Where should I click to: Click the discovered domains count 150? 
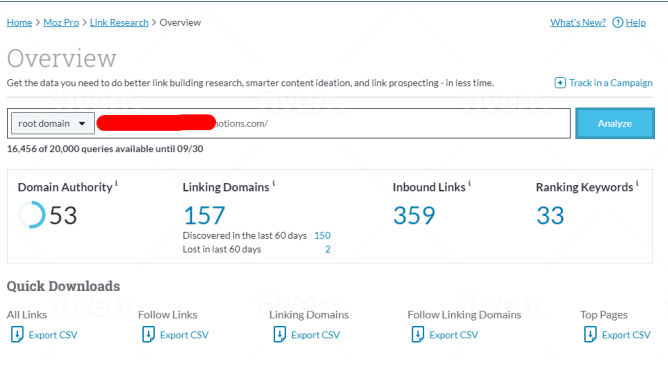(x=322, y=236)
